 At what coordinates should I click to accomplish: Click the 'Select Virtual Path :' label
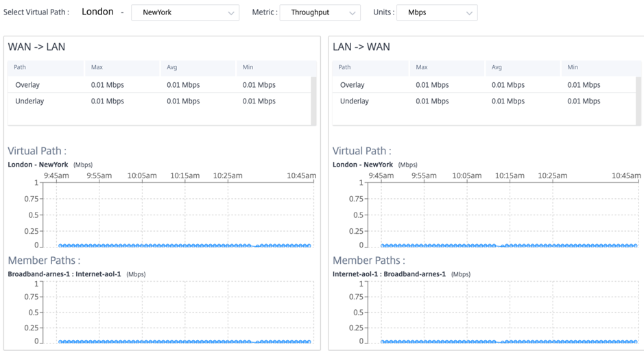pyautogui.click(x=36, y=12)
